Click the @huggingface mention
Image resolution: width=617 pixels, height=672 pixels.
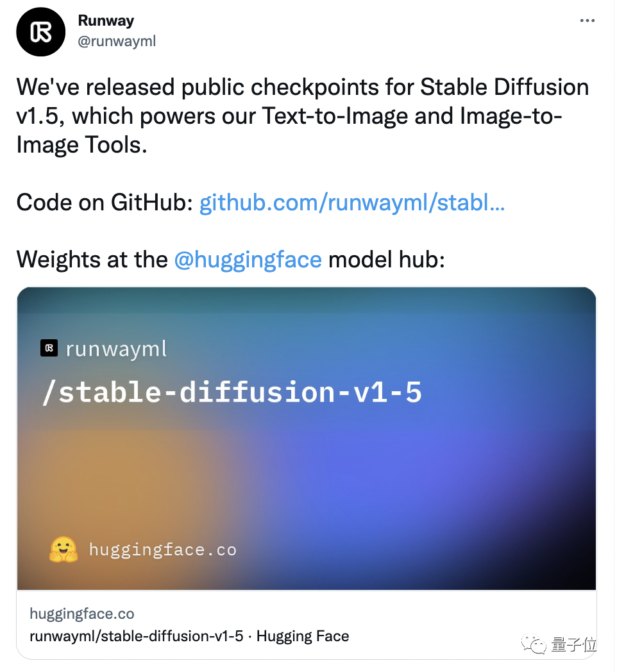(248, 259)
